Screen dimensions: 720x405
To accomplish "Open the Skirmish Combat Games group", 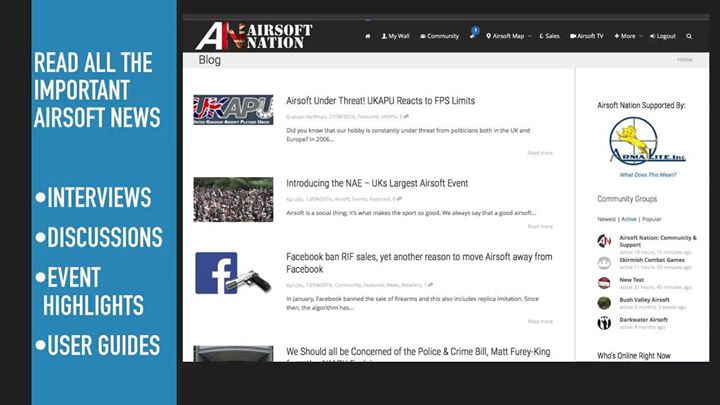I will [652, 260].
